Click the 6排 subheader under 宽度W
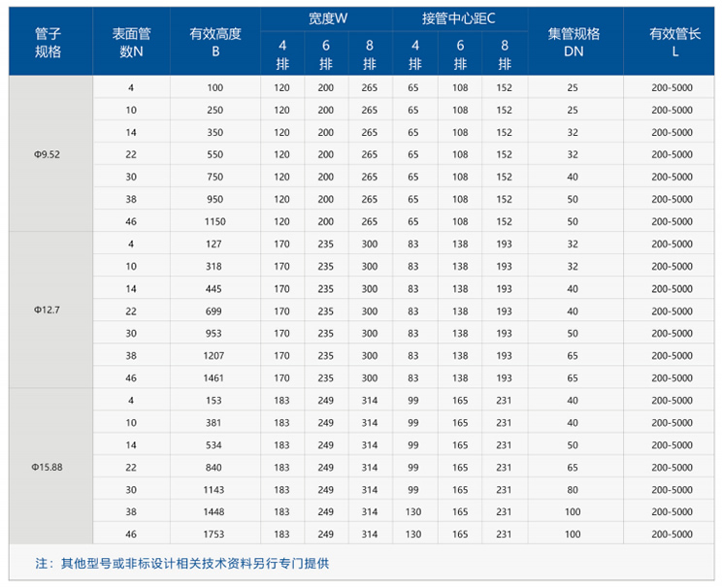 click(326, 54)
